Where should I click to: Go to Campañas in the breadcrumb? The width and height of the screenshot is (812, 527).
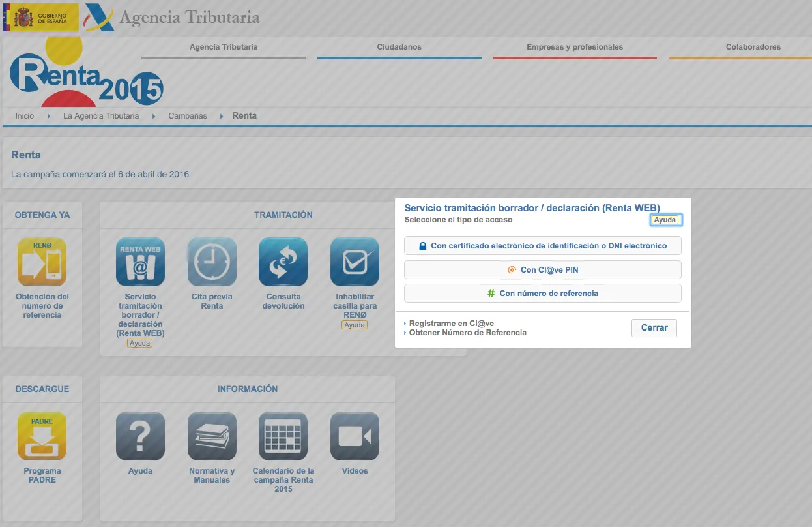188,116
